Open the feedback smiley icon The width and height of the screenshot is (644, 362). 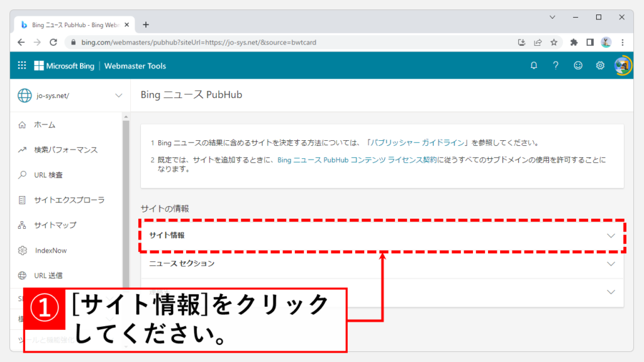[578, 65]
